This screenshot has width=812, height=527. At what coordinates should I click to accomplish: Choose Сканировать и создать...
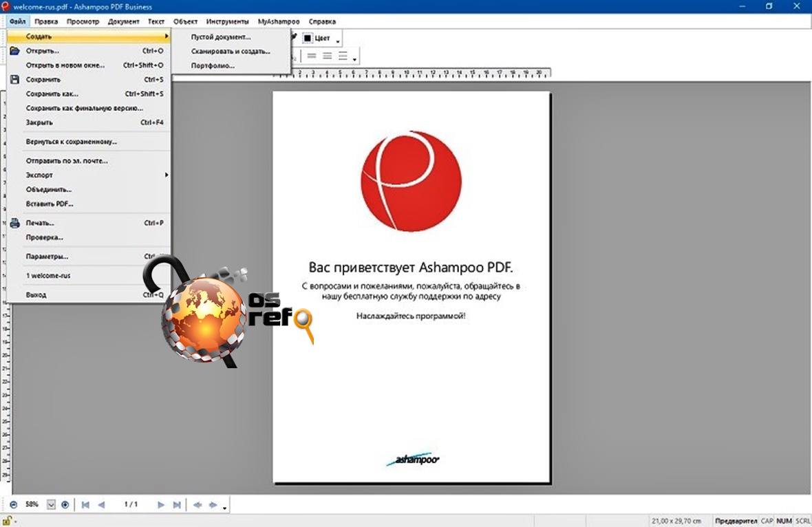click(x=231, y=51)
